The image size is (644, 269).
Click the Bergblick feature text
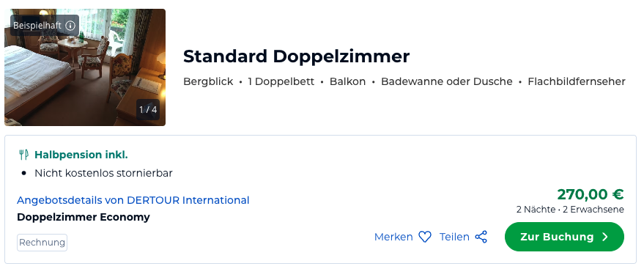pyautogui.click(x=208, y=82)
